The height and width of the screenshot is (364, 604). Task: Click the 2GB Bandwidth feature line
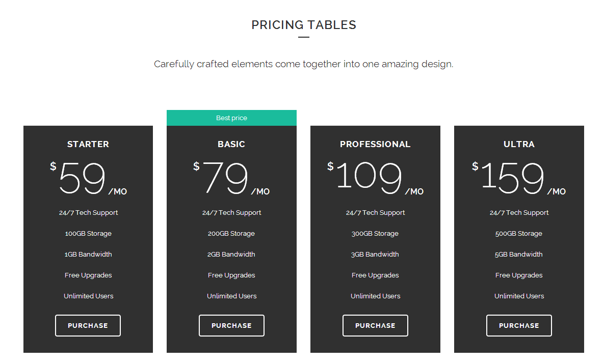click(x=231, y=255)
